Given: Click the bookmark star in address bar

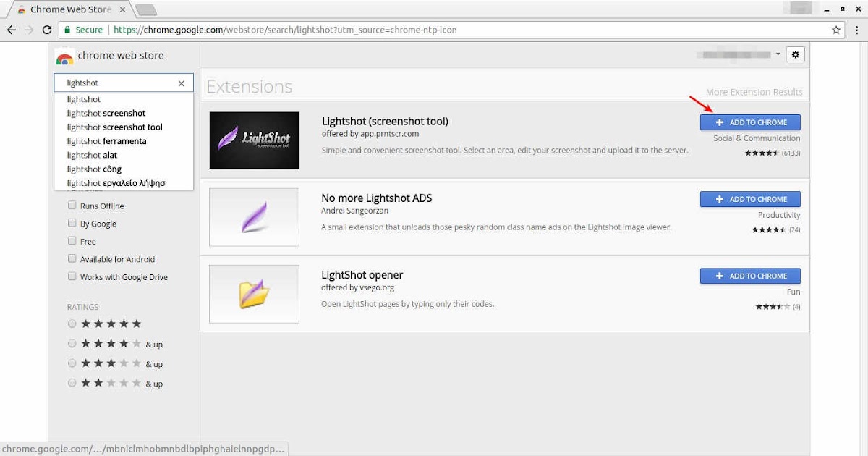Looking at the screenshot, I should [x=835, y=30].
